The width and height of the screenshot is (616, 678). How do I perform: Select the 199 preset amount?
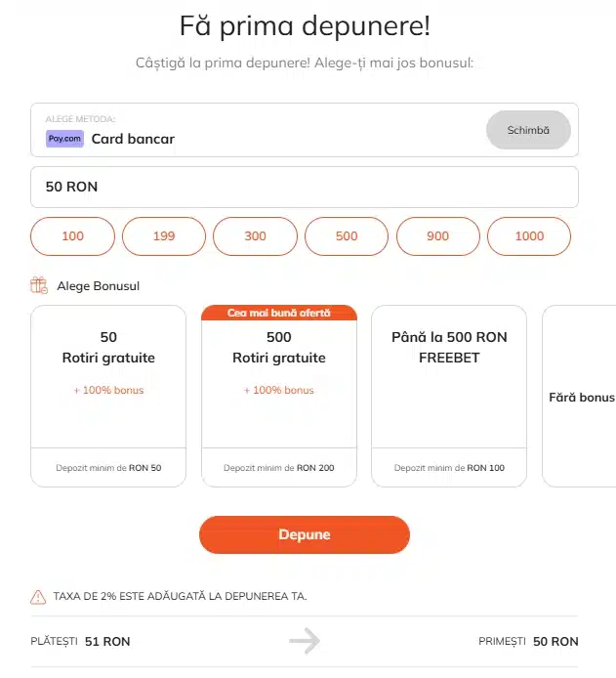164,236
